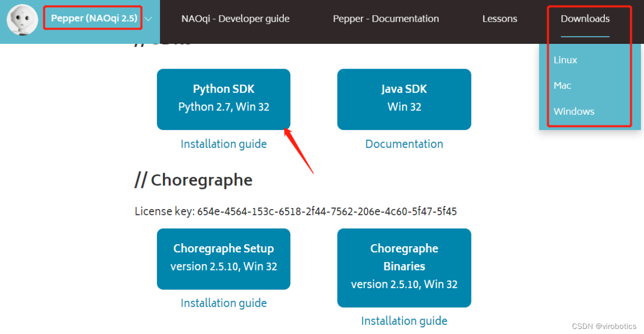
Task: Download Choregraphe Binaries version 2.5.10
Action: pyautogui.click(x=404, y=268)
